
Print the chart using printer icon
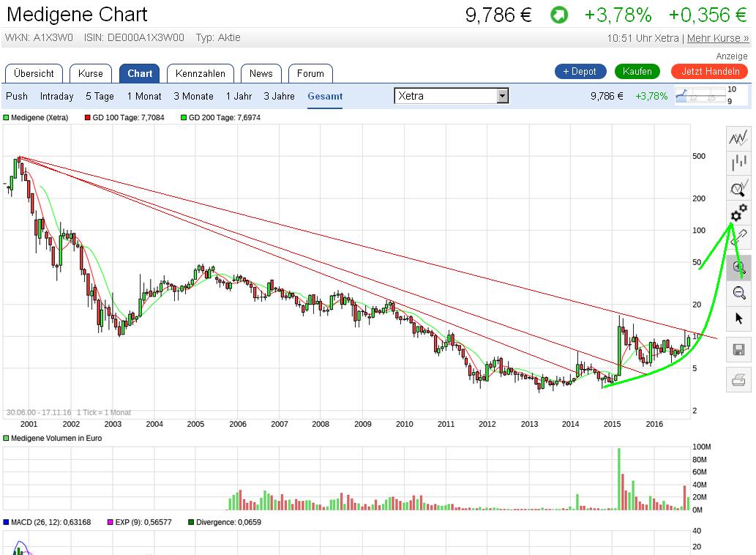click(738, 379)
